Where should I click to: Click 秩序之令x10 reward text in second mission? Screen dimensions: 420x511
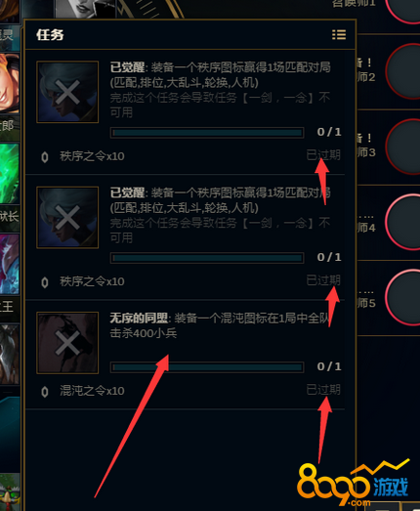click(92, 281)
